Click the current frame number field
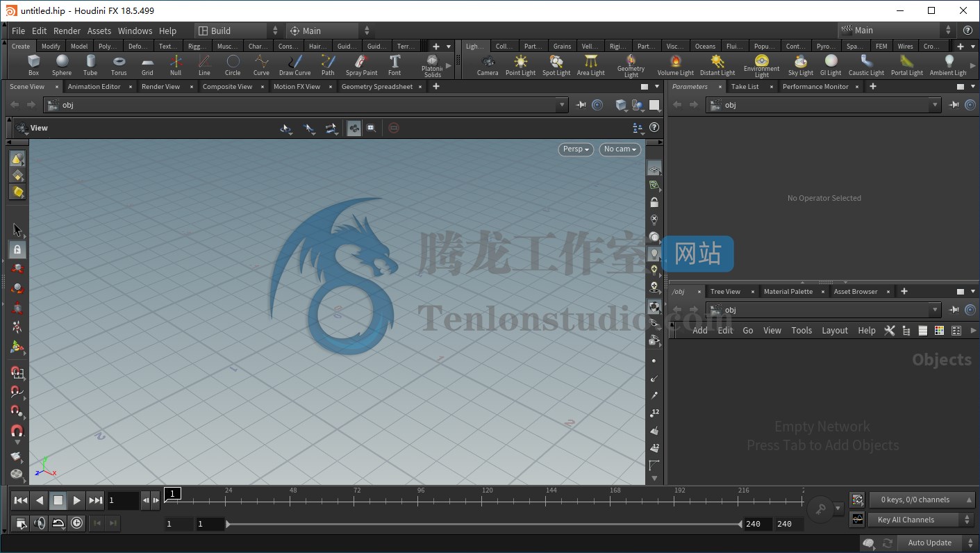 (x=123, y=500)
